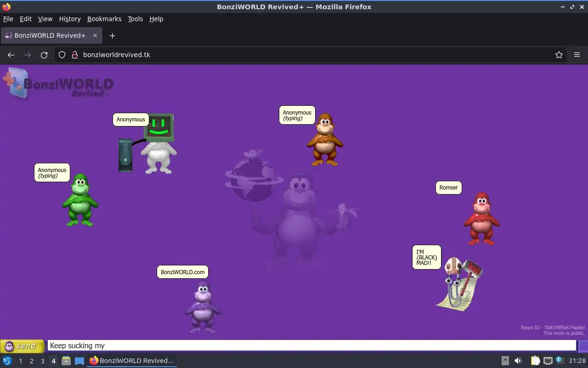Switch to workspace 1 in the pager
The height and width of the screenshot is (368, 588).
tap(20, 361)
